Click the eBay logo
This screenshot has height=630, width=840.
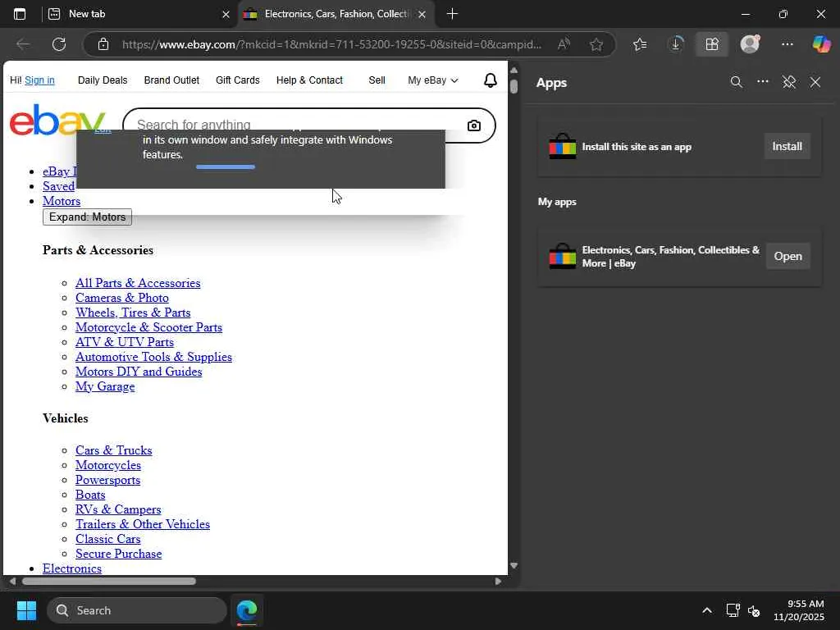pyautogui.click(x=58, y=120)
